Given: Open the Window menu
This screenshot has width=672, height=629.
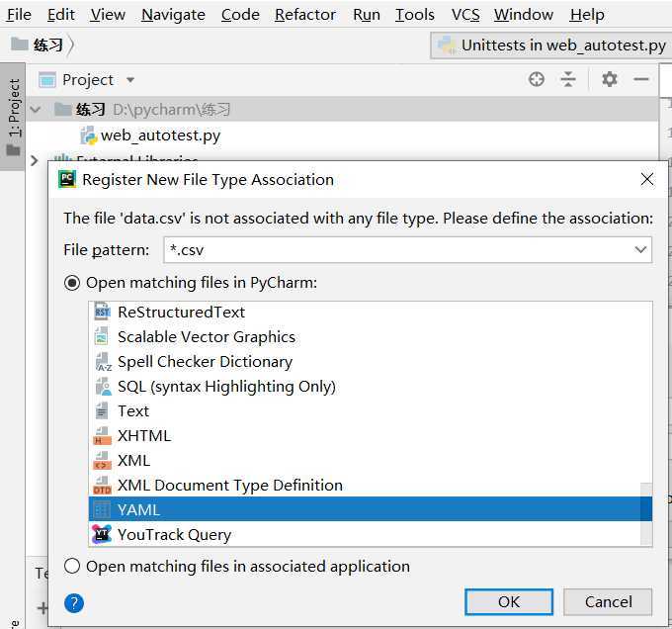Looking at the screenshot, I should point(524,15).
